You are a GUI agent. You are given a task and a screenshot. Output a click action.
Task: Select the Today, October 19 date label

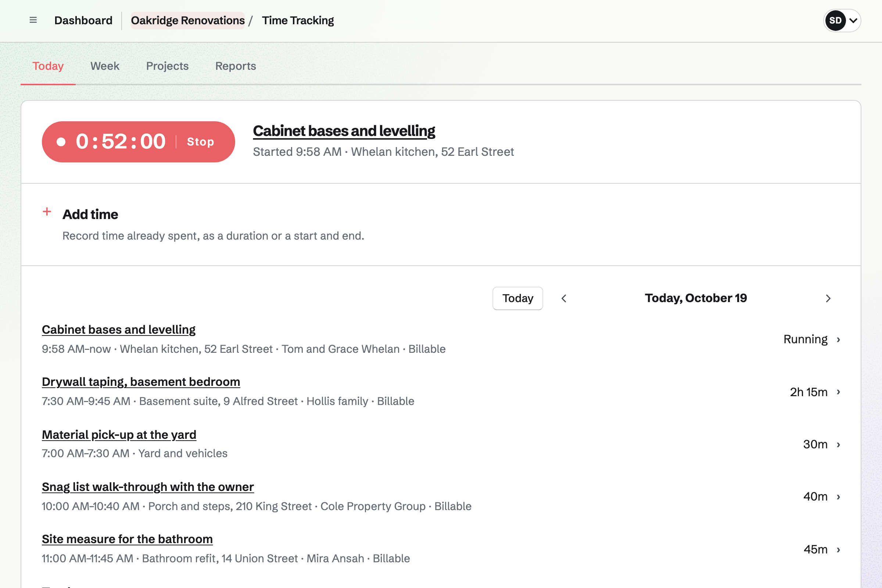click(x=696, y=298)
